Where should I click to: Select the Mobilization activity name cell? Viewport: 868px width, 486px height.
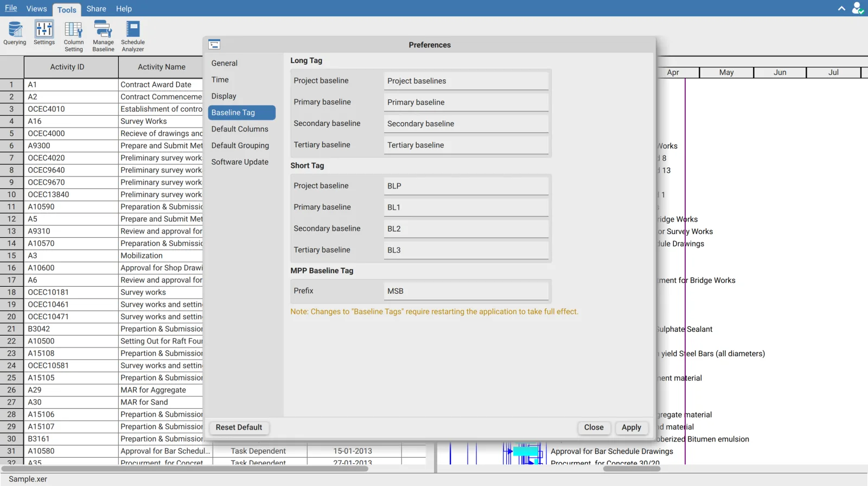click(161, 256)
